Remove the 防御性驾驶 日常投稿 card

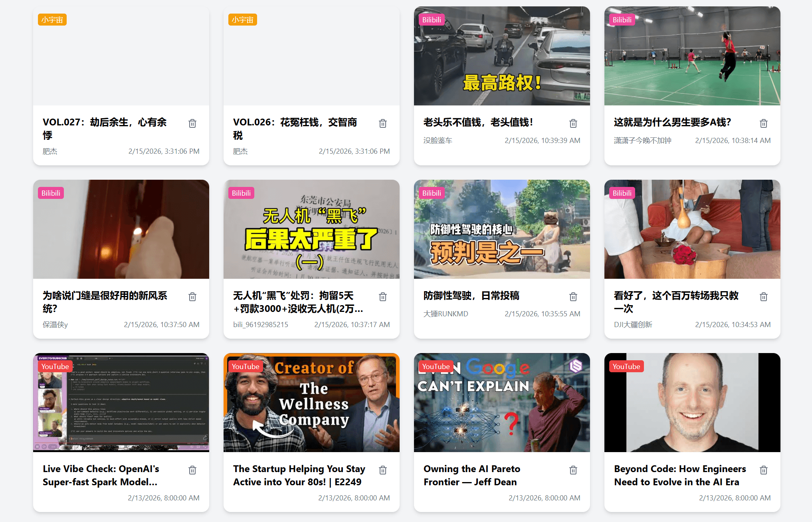tap(573, 297)
